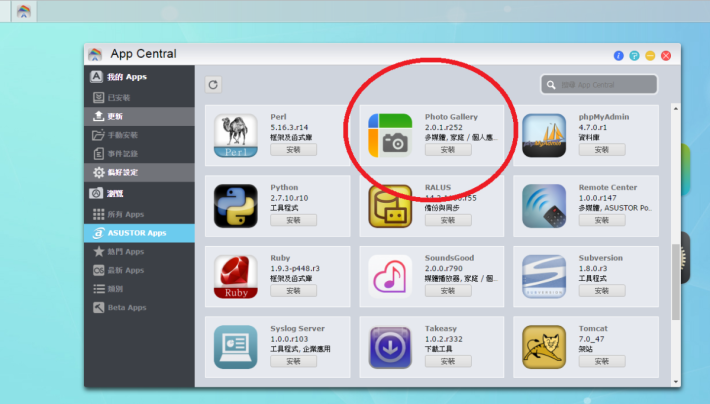Click version text "5.16.3.r14" under Perl
This screenshot has width=710, height=404.
pos(289,127)
